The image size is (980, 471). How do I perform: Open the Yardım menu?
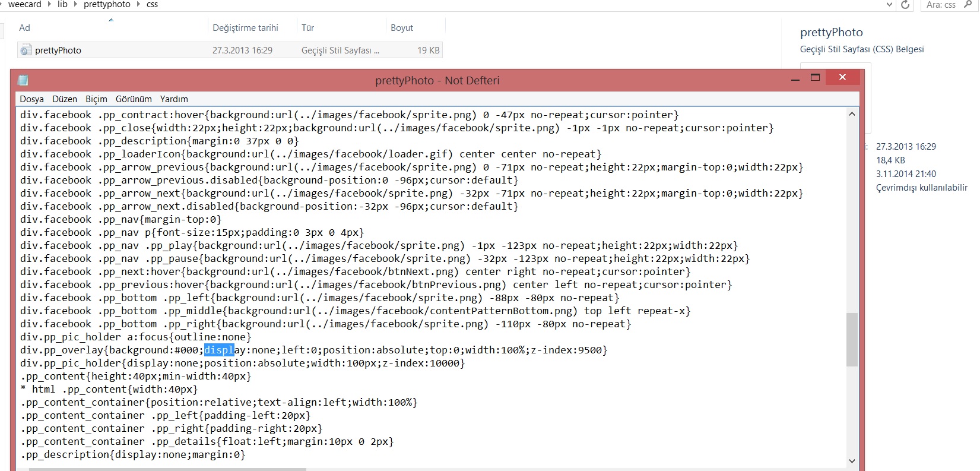[x=174, y=99]
